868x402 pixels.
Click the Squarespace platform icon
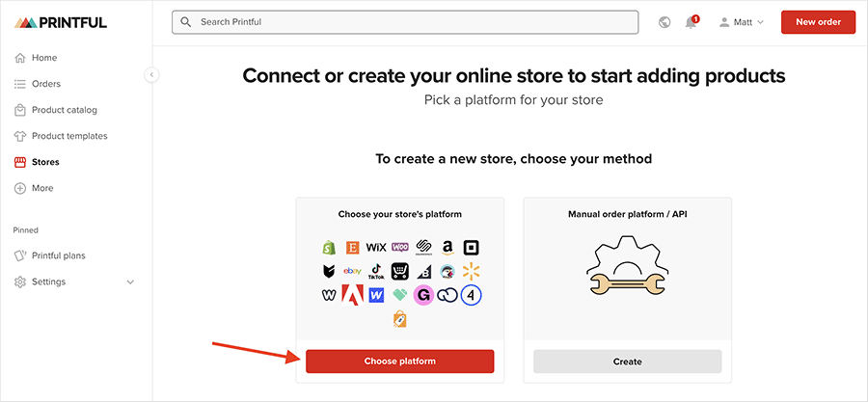[423, 248]
